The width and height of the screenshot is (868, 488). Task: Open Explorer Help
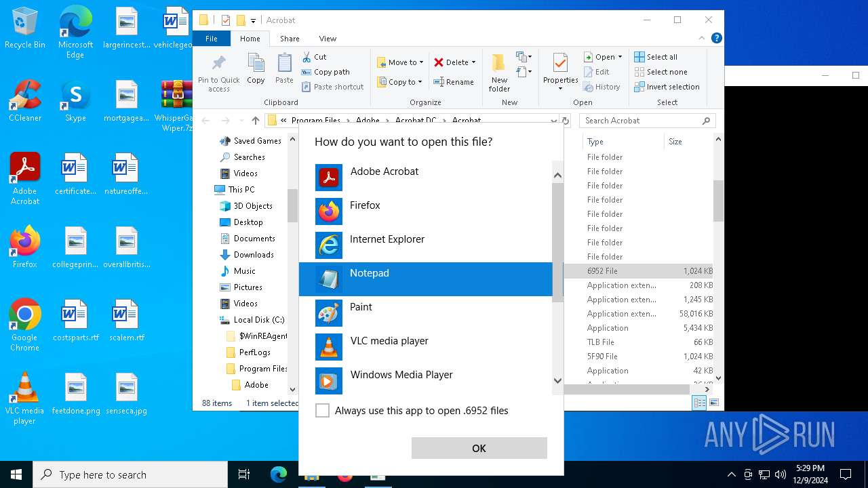tap(716, 39)
